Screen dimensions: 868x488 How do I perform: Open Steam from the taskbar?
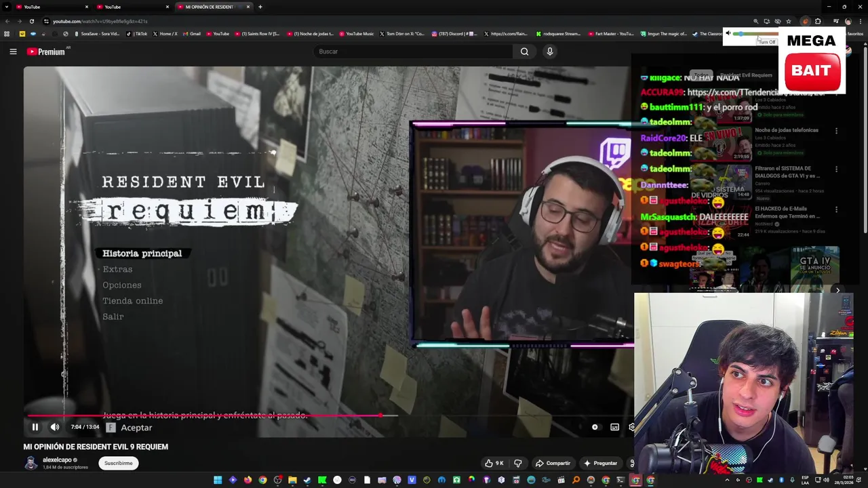coord(307,480)
